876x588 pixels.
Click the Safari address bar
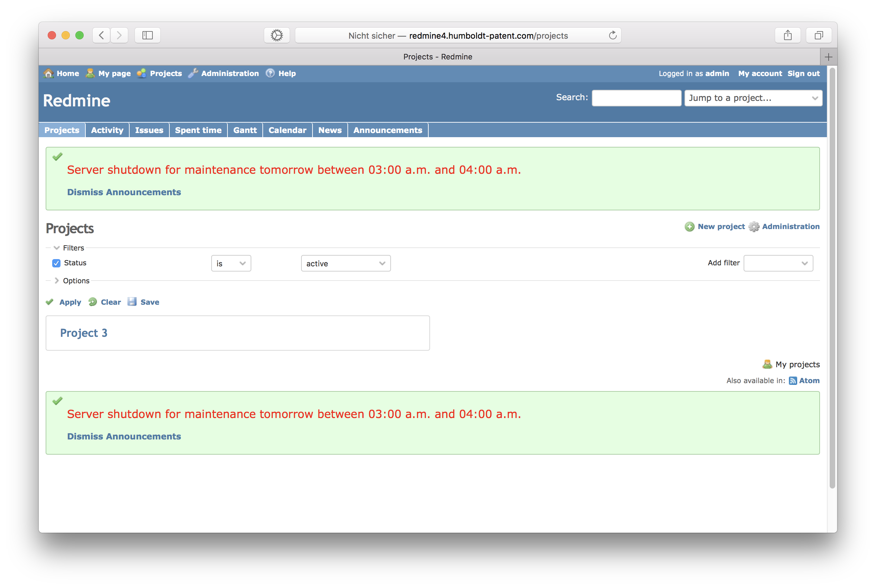458,35
